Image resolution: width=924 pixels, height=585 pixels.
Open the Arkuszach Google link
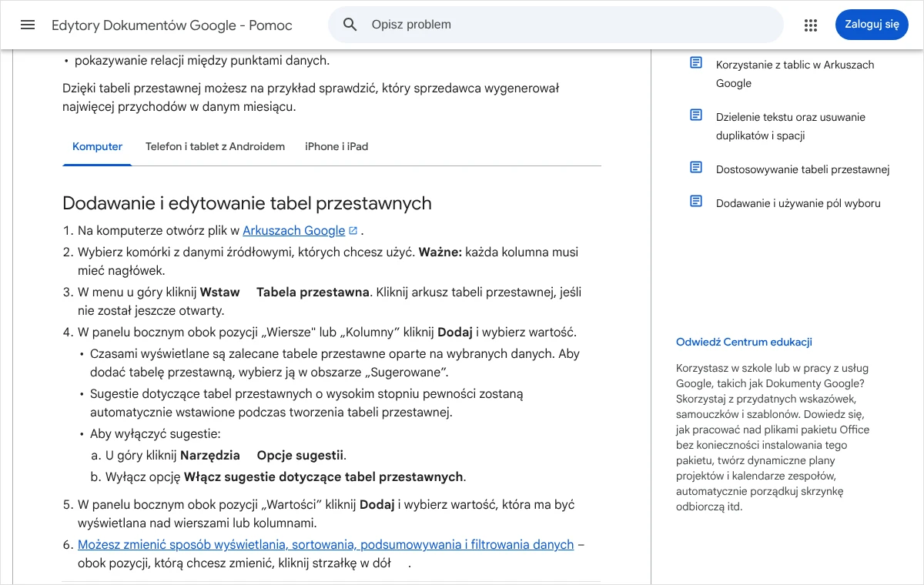(x=294, y=230)
